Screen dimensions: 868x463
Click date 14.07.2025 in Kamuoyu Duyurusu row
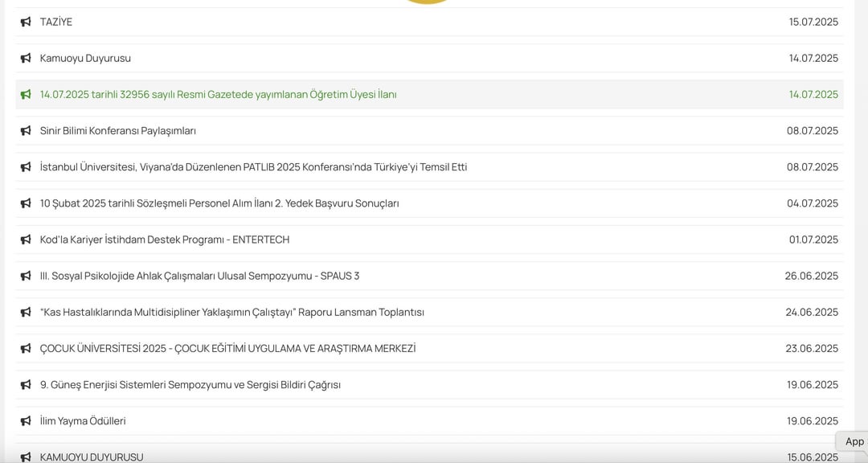click(813, 58)
